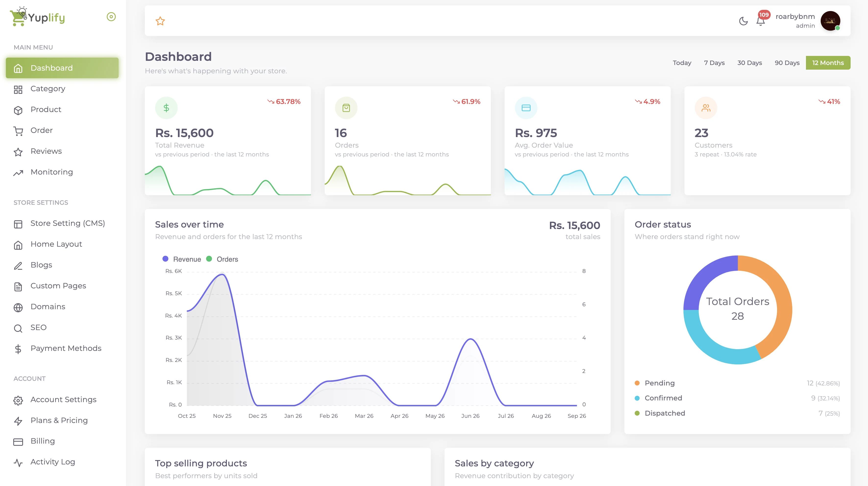Open roarbybnm admin profile avatar

point(830,21)
